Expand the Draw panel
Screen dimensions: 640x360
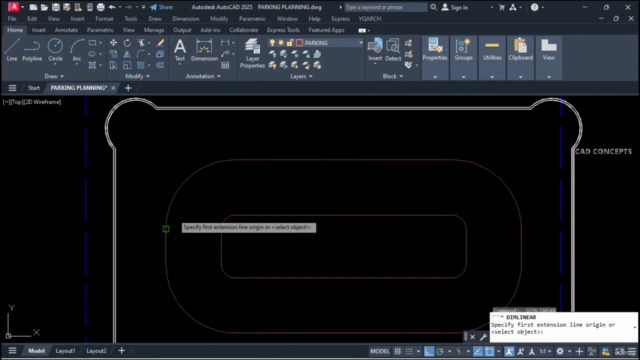tap(54, 76)
